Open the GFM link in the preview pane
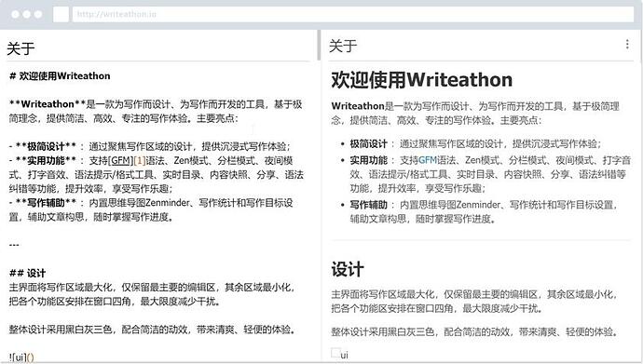Image resolution: width=643 pixels, height=364 pixels. [428, 160]
